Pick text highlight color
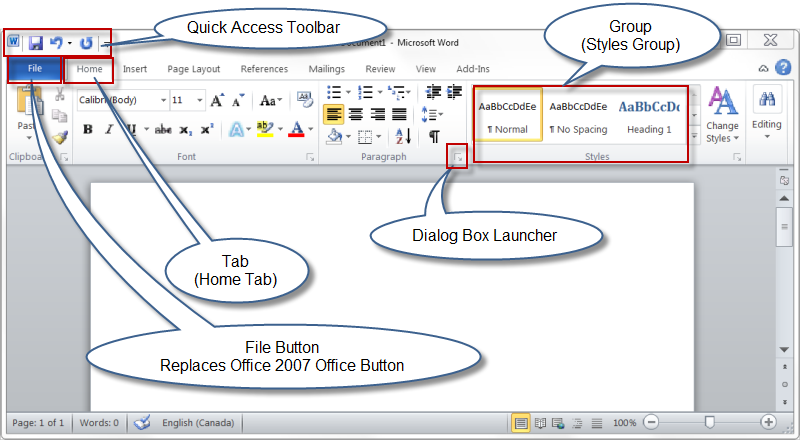The image size is (800, 440). 264,129
